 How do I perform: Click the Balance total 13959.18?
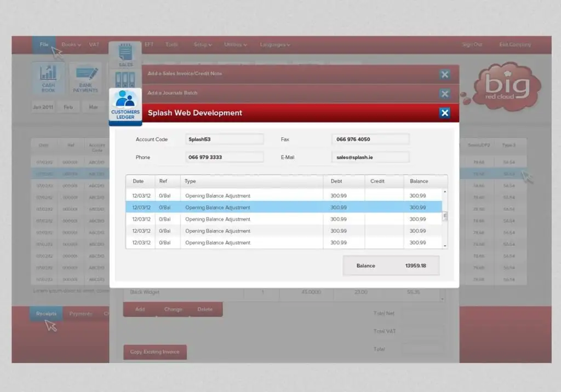[415, 266]
